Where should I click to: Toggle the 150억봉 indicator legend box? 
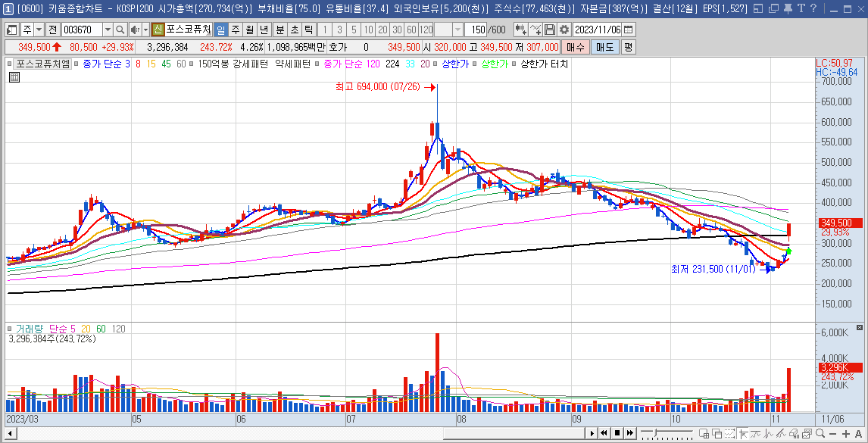[x=192, y=64]
